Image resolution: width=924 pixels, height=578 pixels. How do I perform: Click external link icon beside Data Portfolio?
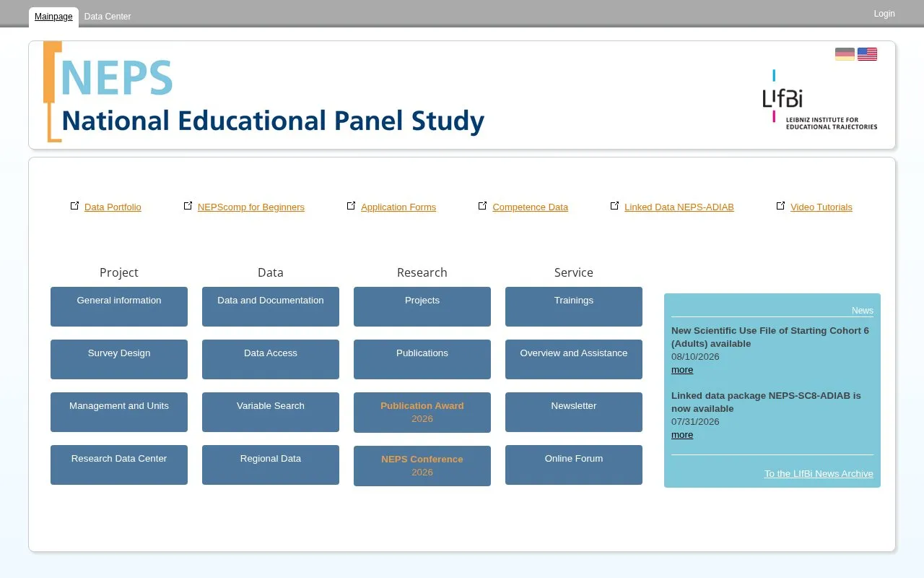(x=74, y=206)
